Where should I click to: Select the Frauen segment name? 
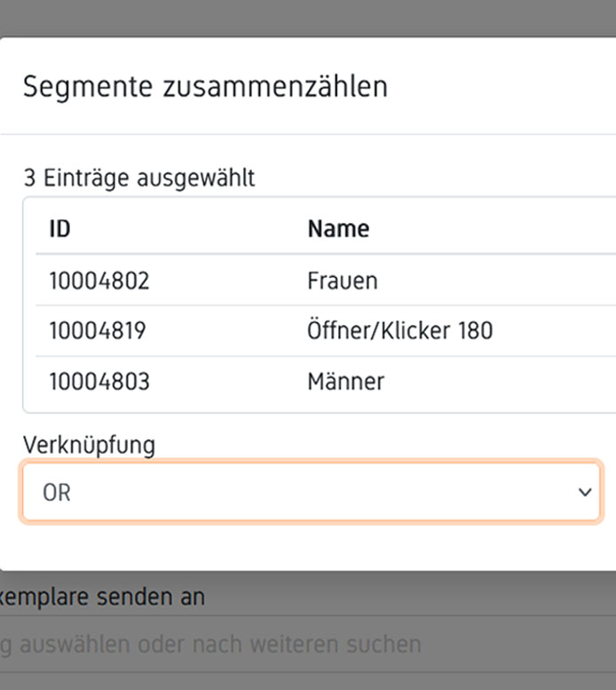(342, 281)
